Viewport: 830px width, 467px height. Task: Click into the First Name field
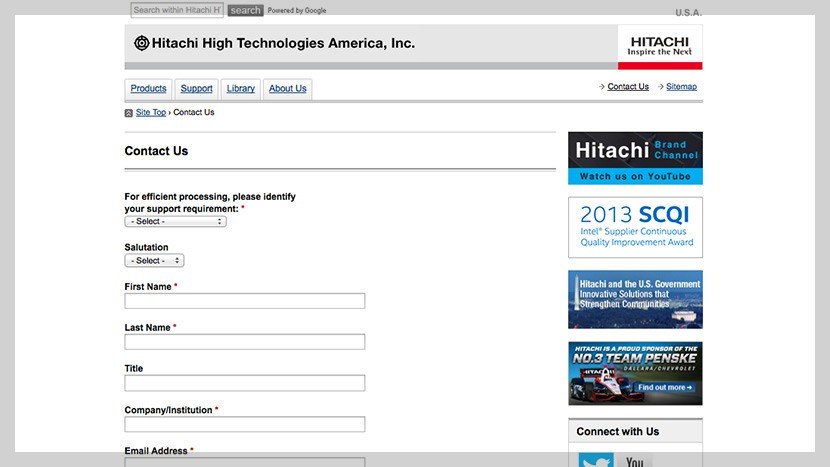[x=245, y=301]
